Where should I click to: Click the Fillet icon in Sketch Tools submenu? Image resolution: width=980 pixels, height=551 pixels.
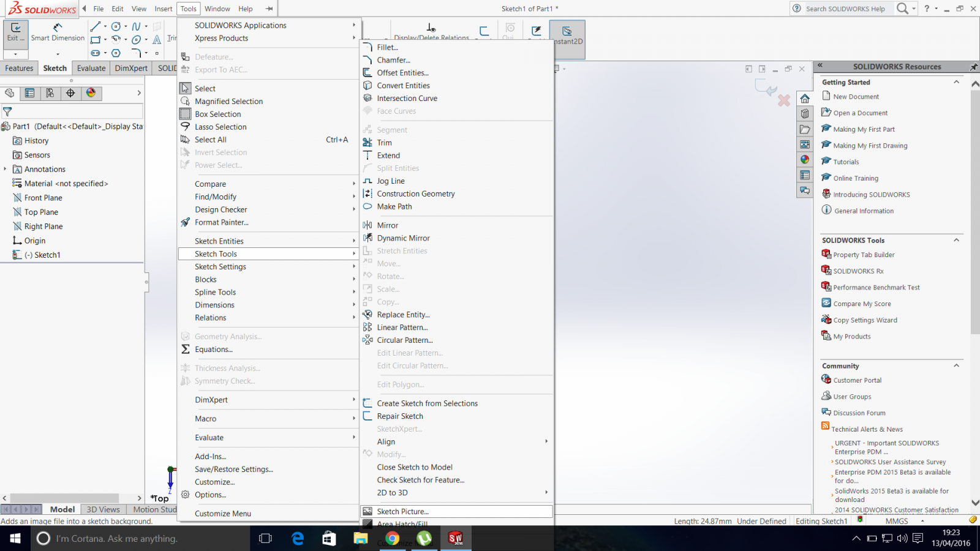pyautogui.click(x=367, y=47)
